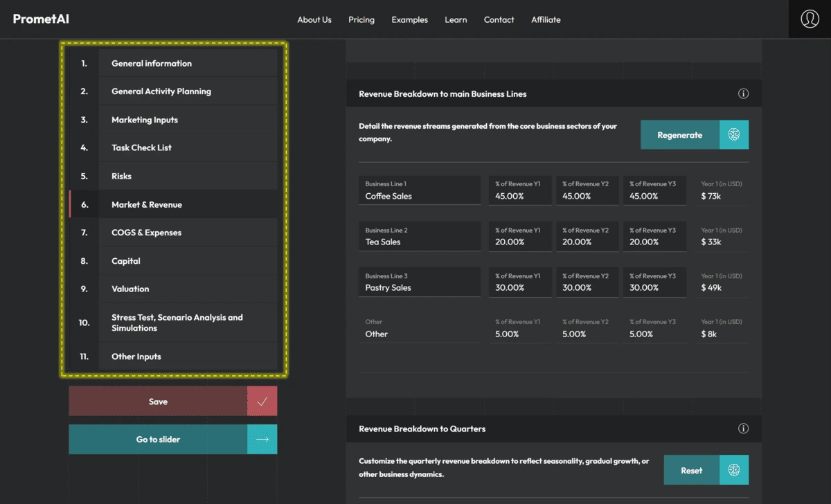Image resolution: width=831 pixels, height=504 pixels.
Task: Select step 11 Other Inputs
Action: pyautogui.click(x=173, y=357)
